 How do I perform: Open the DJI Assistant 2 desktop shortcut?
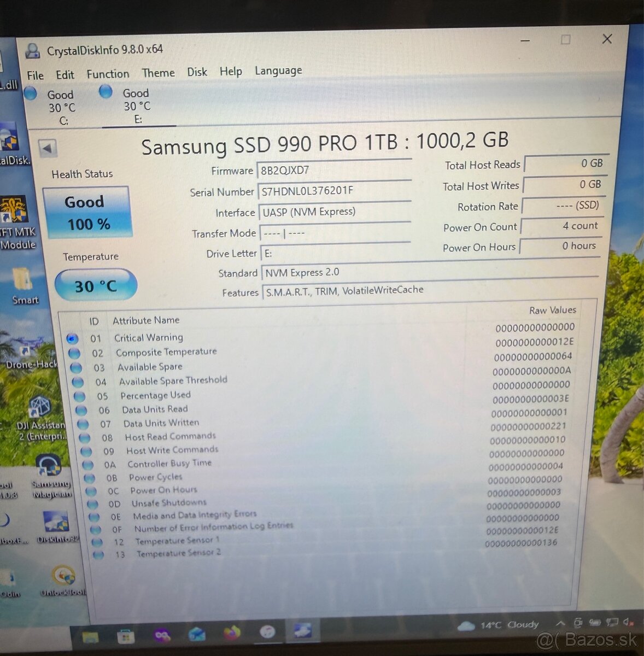coord(40,419)
